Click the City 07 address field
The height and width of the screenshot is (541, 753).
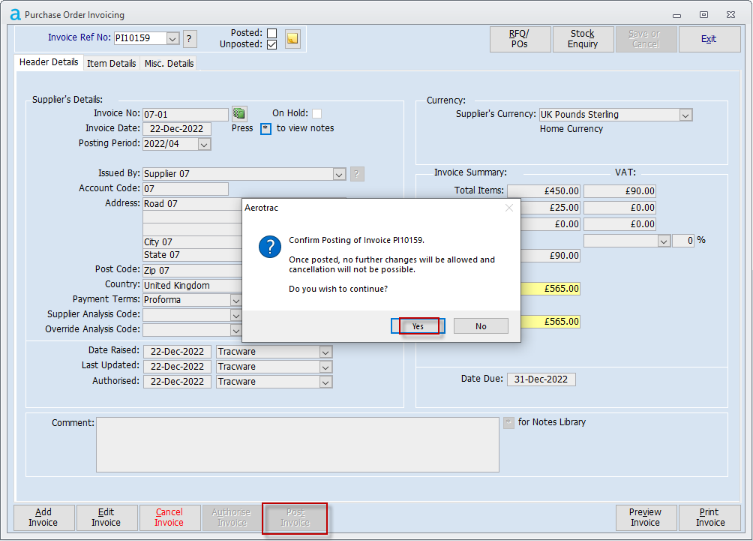(192, 242)
